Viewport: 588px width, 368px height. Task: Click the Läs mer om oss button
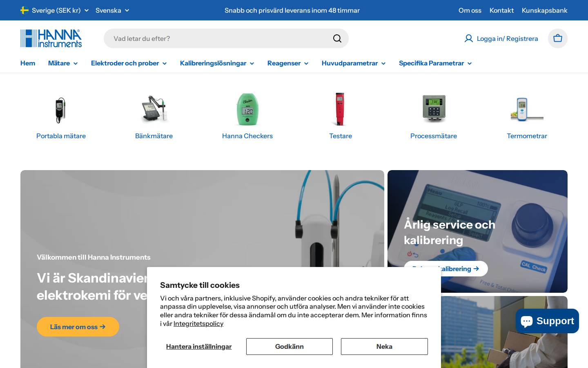[78, 327]
